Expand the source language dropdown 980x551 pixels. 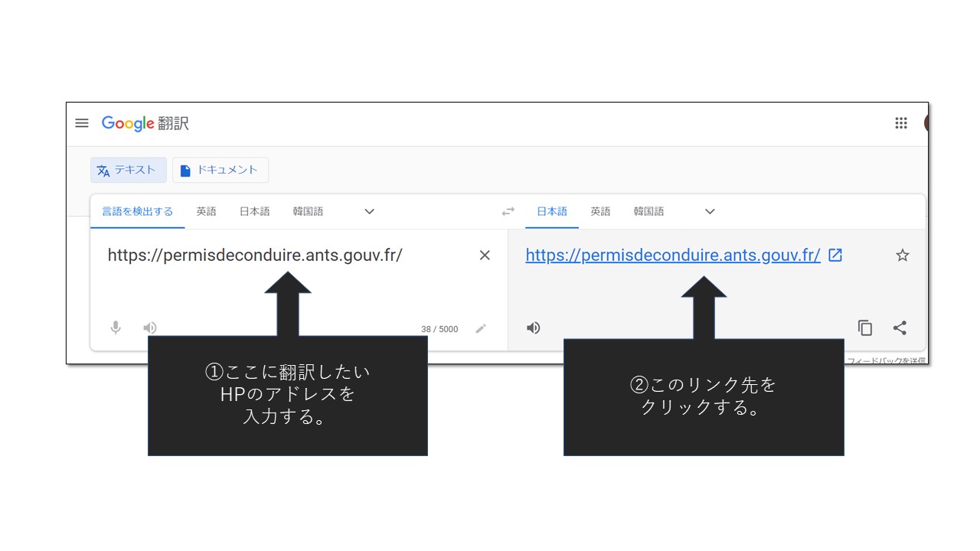[x=369, y=212]
